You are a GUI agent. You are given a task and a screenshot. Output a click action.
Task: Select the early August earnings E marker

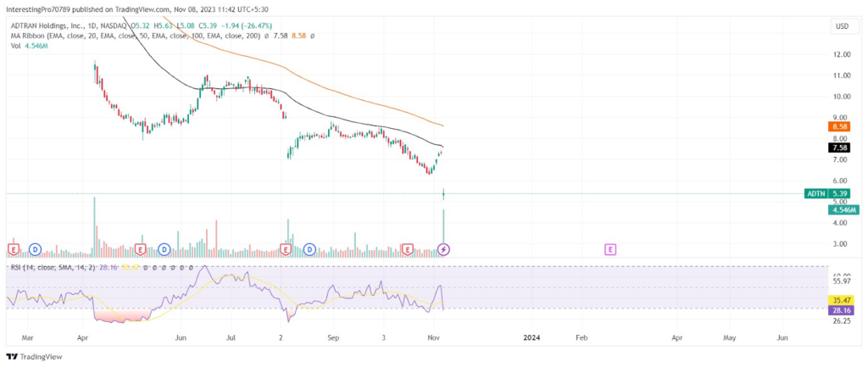point(287,250)
